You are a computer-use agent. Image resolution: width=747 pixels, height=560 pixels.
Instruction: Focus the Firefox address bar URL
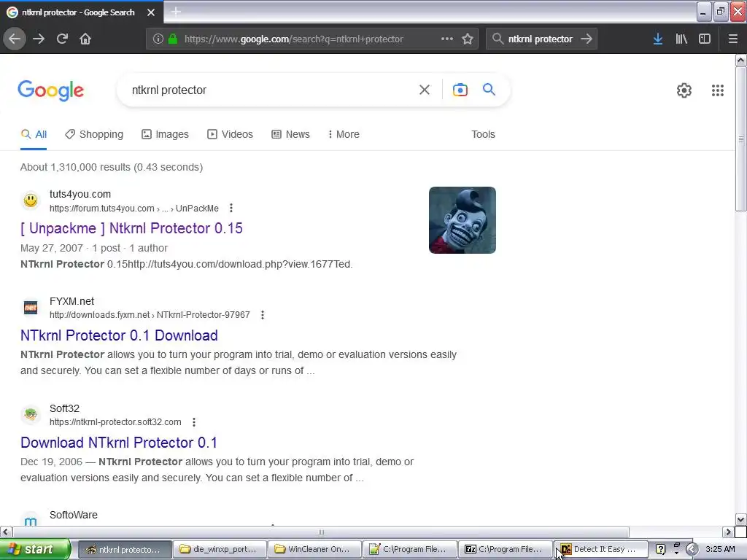[x=293, y=39]
